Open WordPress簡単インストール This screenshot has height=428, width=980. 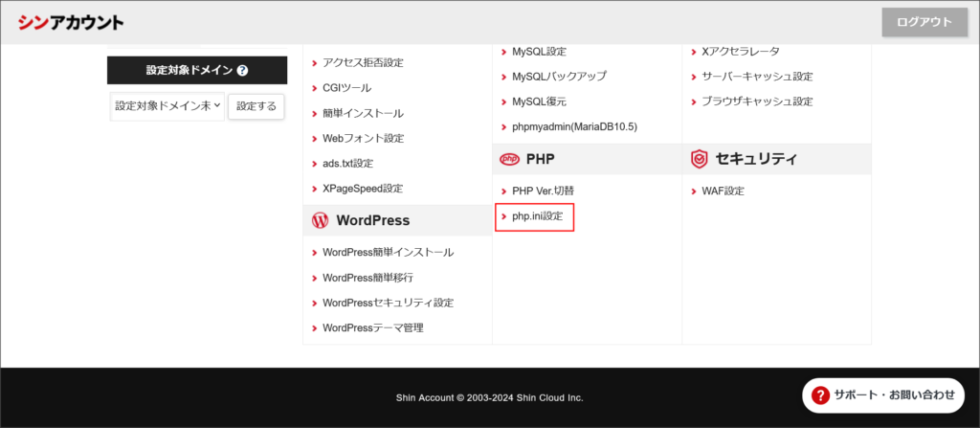tap(388, 253)
